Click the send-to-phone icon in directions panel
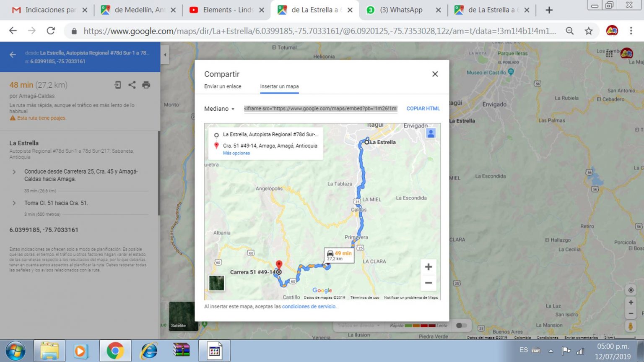Screen dimensions: 644x362 (118, 85)
